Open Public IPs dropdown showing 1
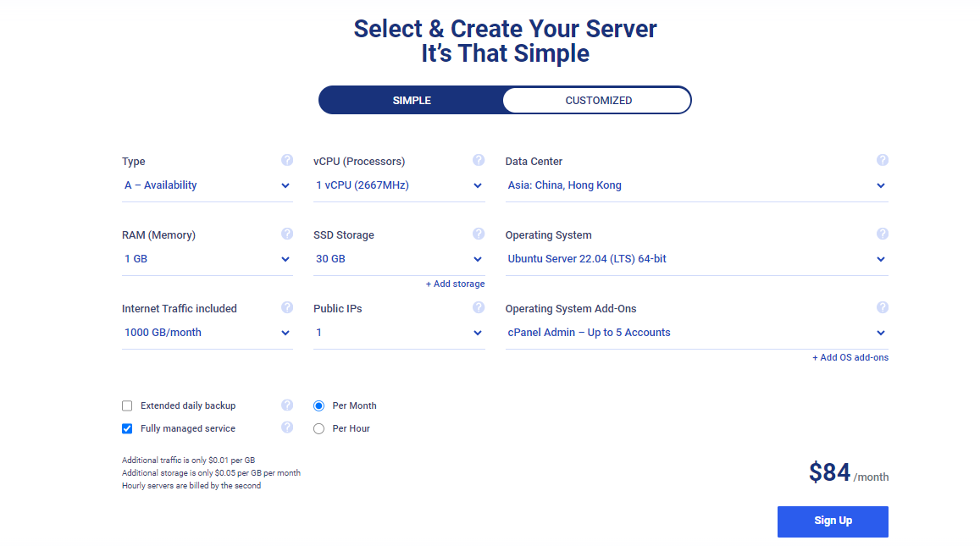 tap(399, 333)
